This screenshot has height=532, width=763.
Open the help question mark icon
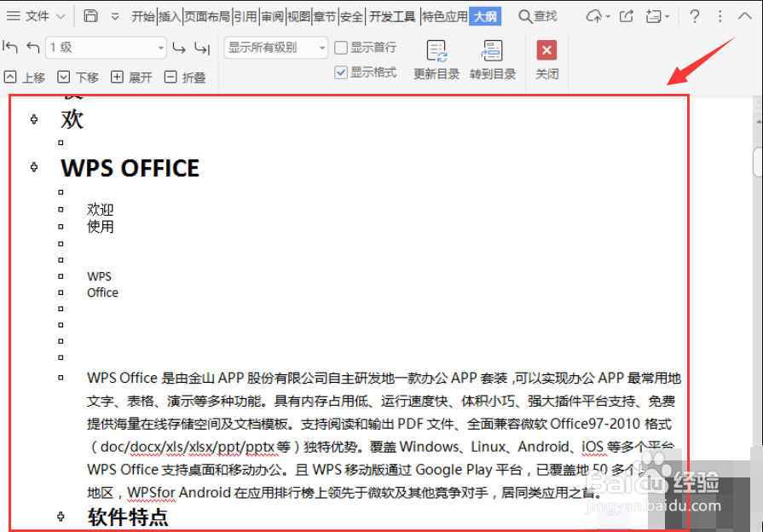coord(695,16)
